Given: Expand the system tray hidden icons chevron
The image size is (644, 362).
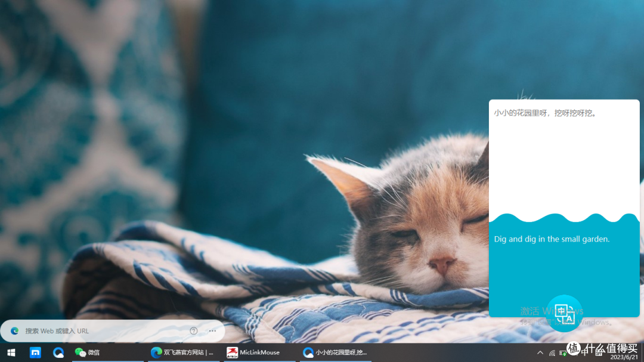Looking at the screenshot, I should 540,352.
